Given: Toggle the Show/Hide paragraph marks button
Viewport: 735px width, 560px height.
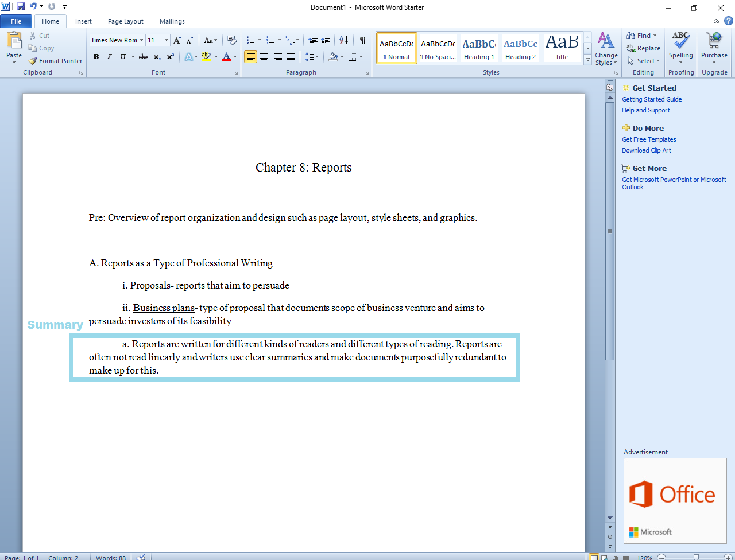Looking at the screenshot, I should tap(362, 40).
